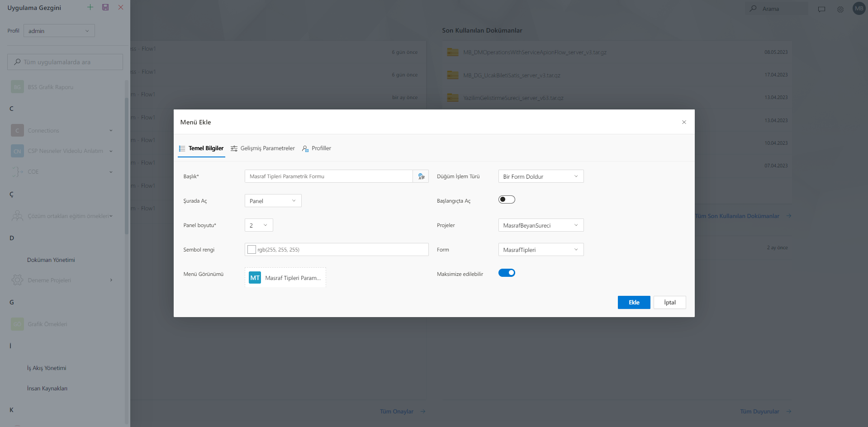
Task: Expand the COE item chevron
Action: coord(111,172)
